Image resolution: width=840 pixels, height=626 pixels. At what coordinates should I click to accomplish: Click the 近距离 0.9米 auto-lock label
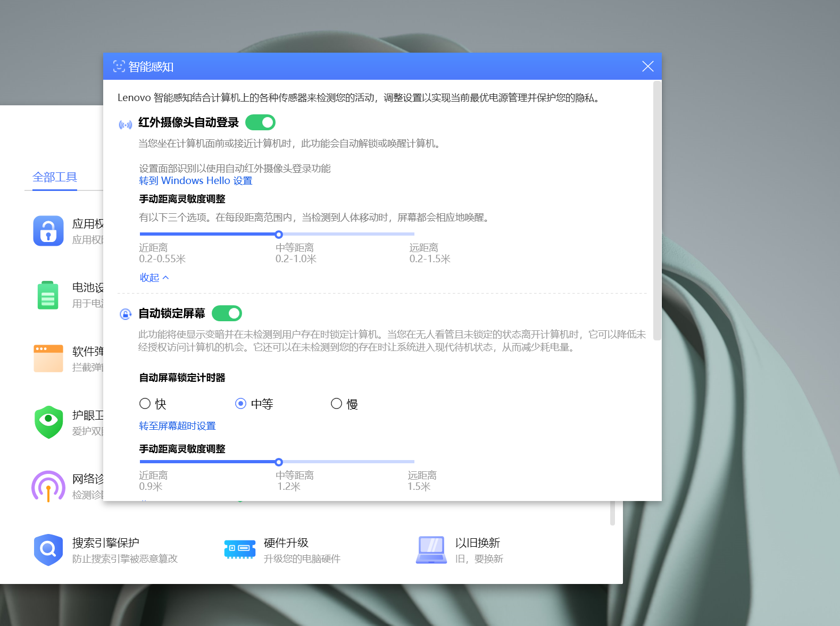[x=153, y=481]
